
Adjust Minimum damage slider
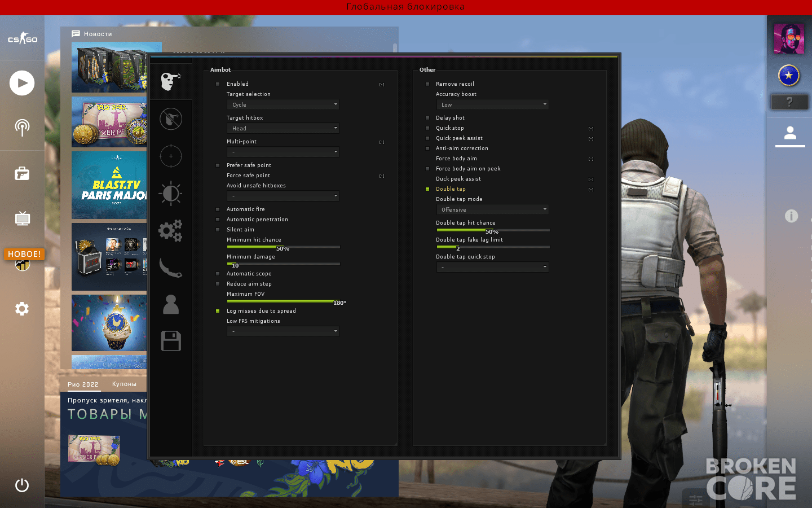(x=283, y=264)
